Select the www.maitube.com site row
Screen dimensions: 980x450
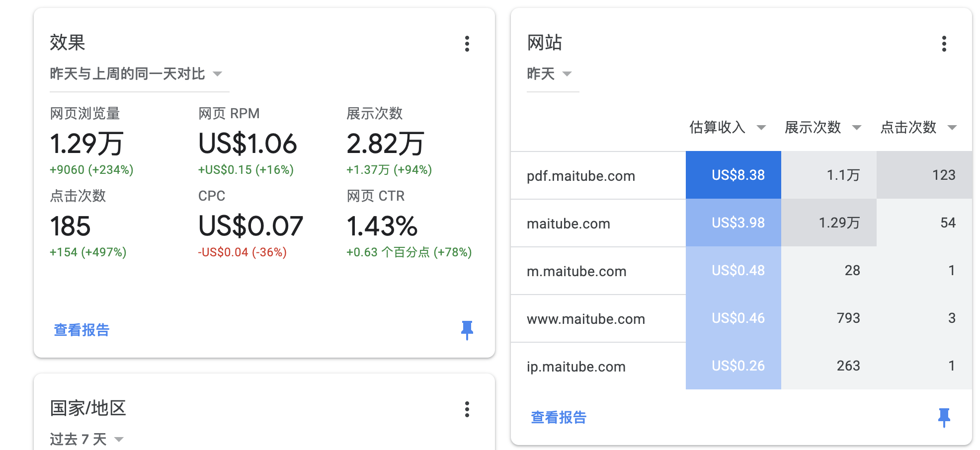coord(741,318)
